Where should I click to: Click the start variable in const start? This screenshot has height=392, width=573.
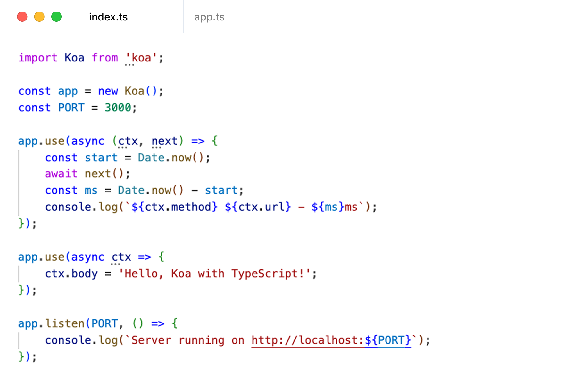tap(101, 158)
